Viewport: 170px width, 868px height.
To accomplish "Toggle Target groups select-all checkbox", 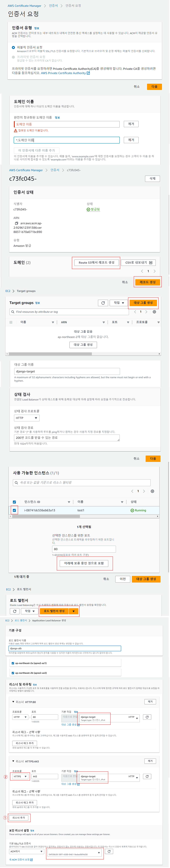I will pos(11,322).
